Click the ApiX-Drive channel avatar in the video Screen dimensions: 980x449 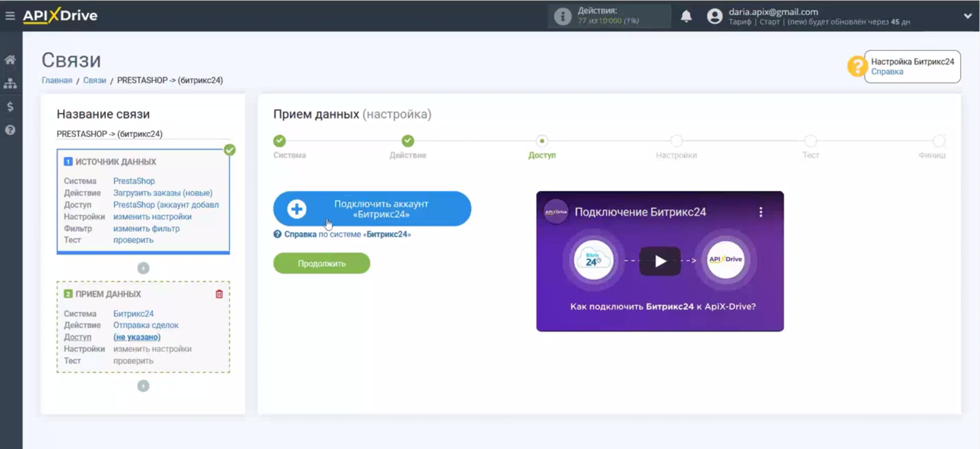click(x=555, y=212)
